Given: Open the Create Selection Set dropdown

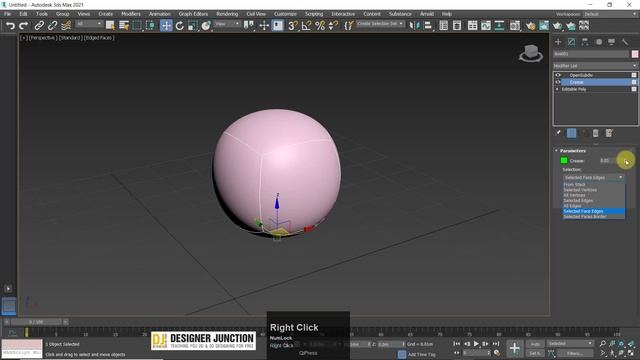Looking at the screenshot, I should [380, 24].
